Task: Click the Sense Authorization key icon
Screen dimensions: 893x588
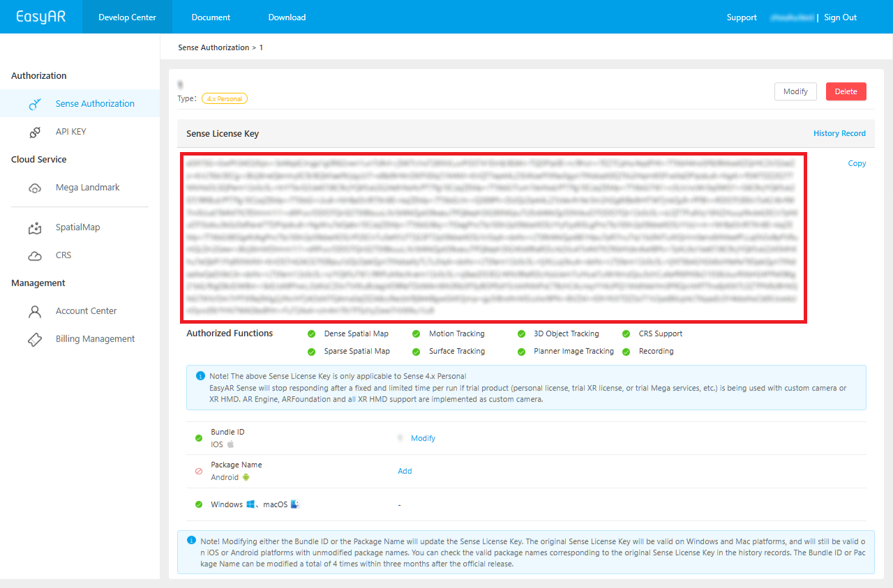Action: click(35, 104)
